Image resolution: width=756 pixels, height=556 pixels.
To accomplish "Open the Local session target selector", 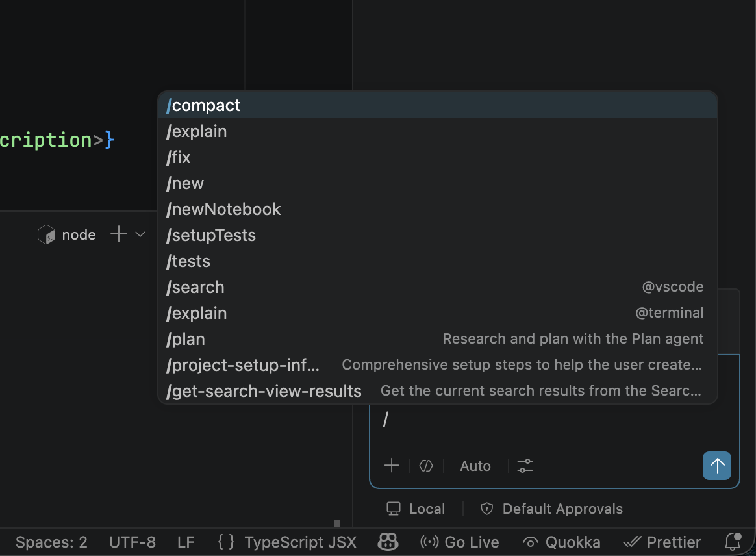I will click(416, 509).
